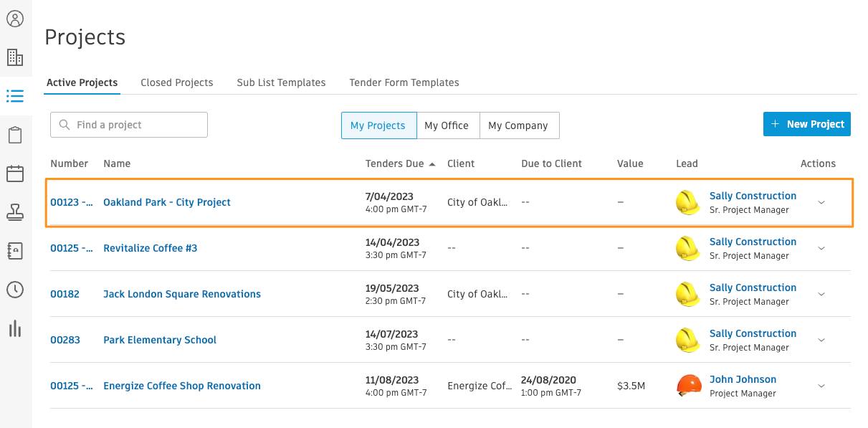Open the Tender Form Templates tab

point(404,82)
